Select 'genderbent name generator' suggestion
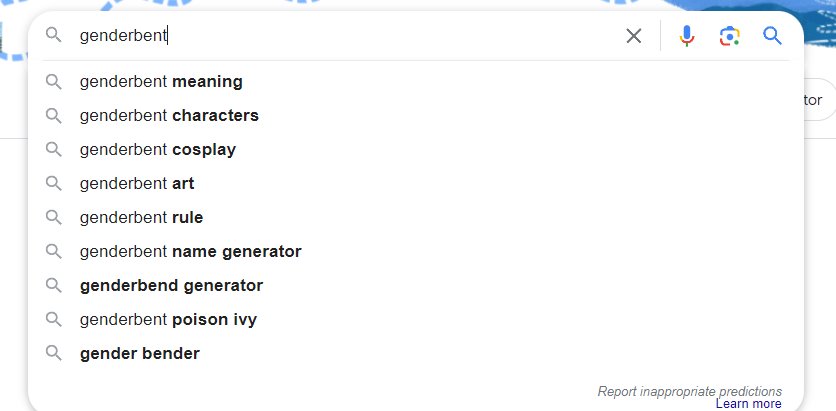 [x=190, y=252]
